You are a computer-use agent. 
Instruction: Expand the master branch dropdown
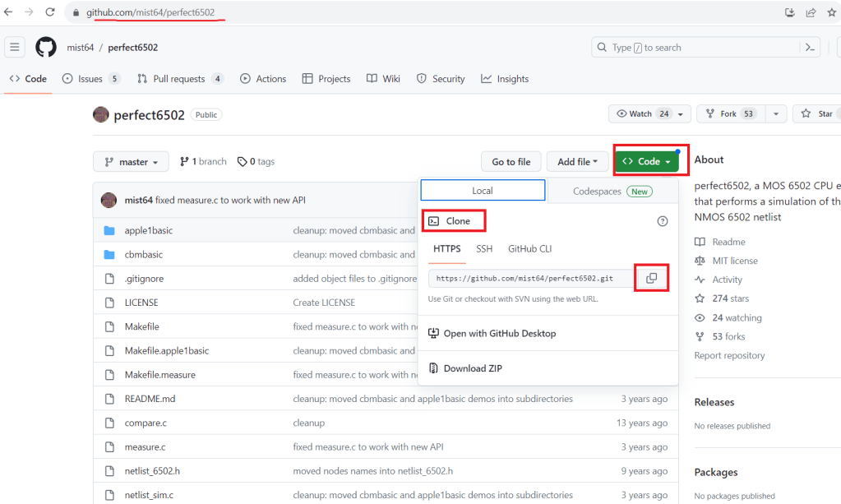click(132, 162)
